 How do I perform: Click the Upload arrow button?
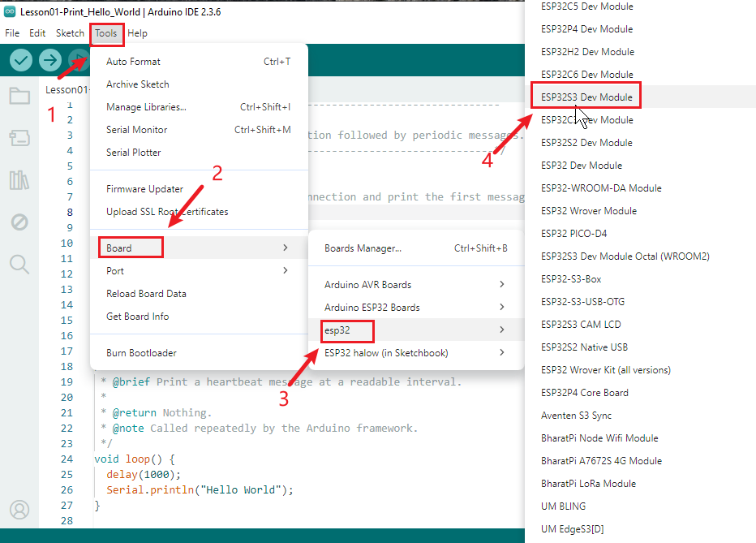click(50, 60)
